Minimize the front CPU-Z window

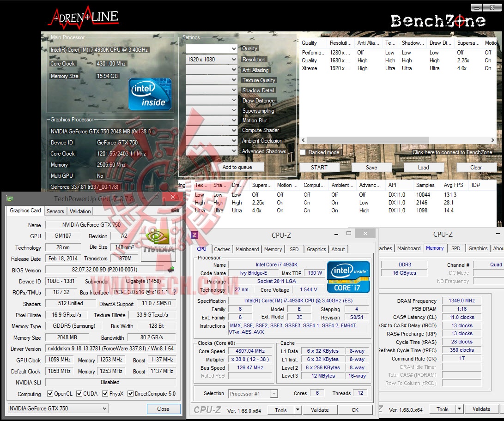[x=336, y=234]
